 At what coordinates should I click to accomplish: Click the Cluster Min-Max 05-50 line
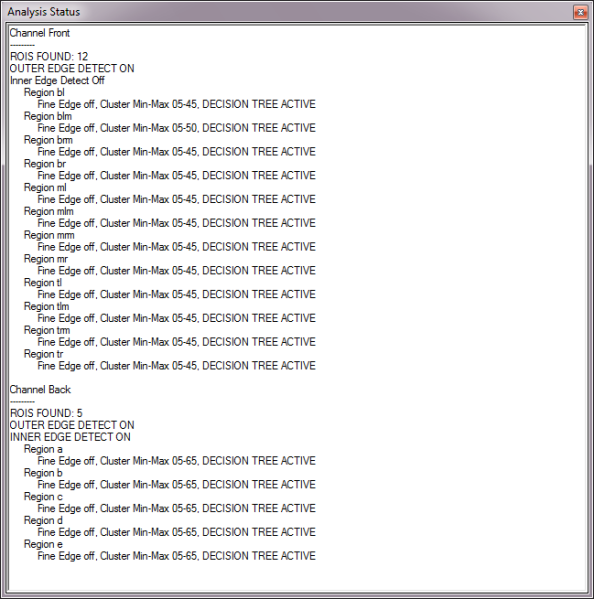point(176,128)
